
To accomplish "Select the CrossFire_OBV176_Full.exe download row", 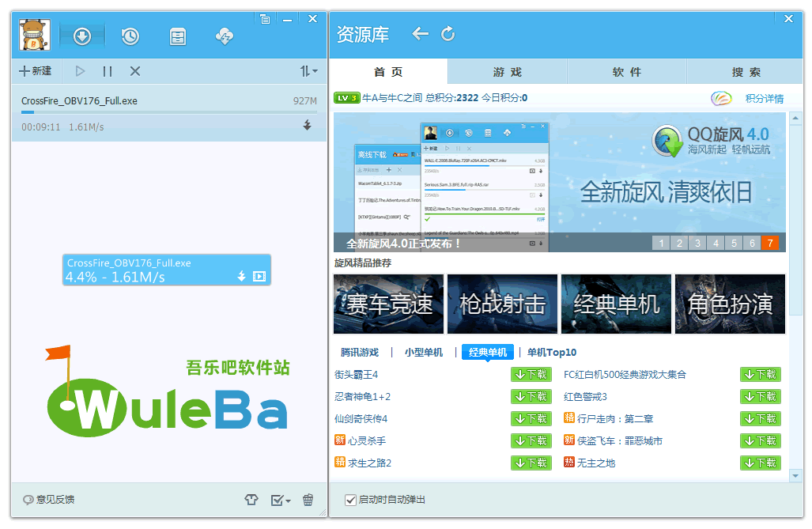I will point(169,113).
